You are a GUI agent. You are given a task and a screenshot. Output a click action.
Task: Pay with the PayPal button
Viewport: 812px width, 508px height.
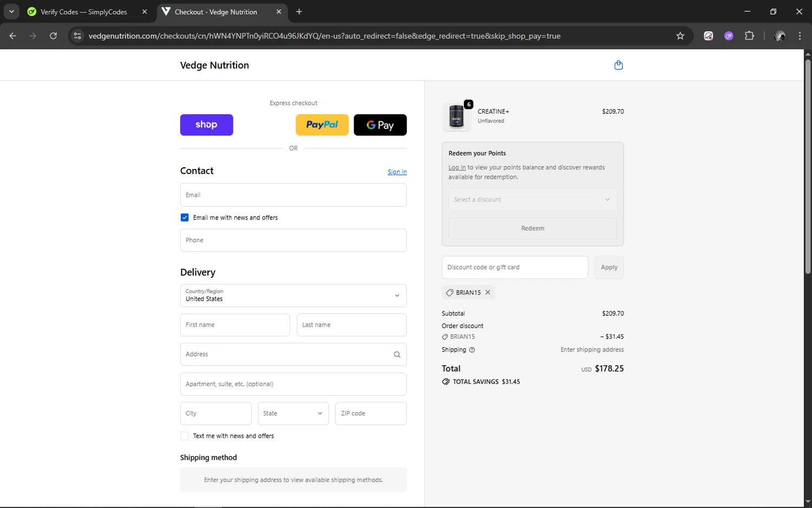click(x=322, y=125)
